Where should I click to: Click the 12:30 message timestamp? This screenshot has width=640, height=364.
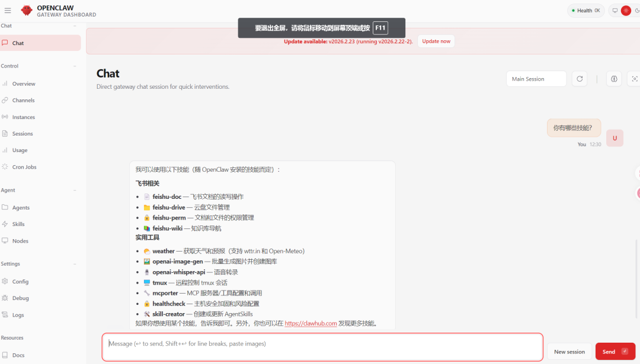tap(595, 144)
